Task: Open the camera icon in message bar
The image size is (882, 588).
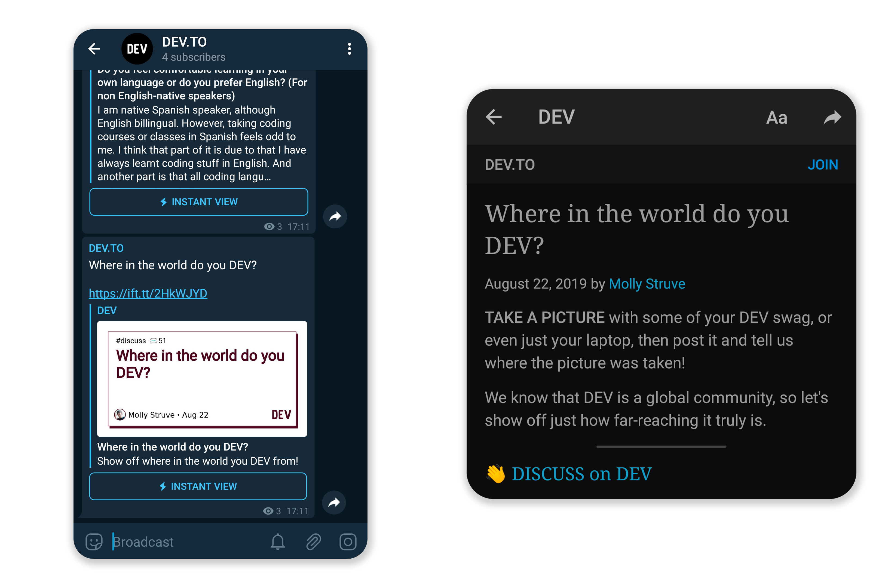Action: [x=348, y=542]
